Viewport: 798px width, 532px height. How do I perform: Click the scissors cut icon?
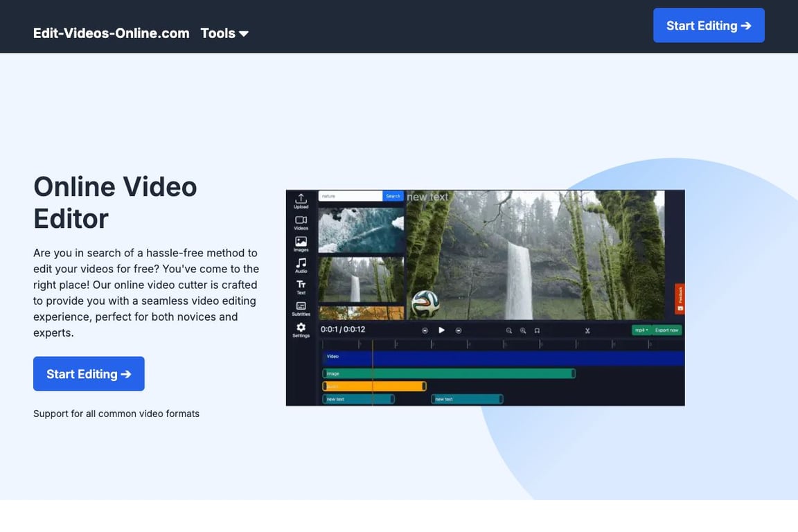(587, 331)
